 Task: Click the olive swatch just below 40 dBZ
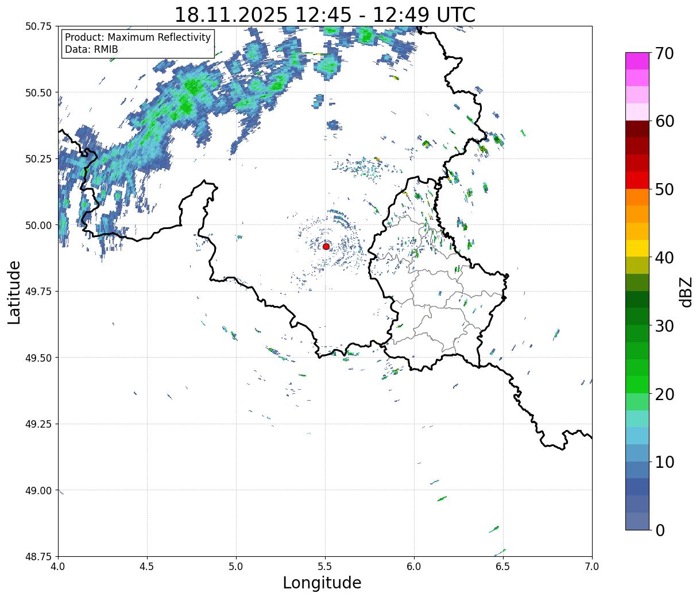[637, 265]
